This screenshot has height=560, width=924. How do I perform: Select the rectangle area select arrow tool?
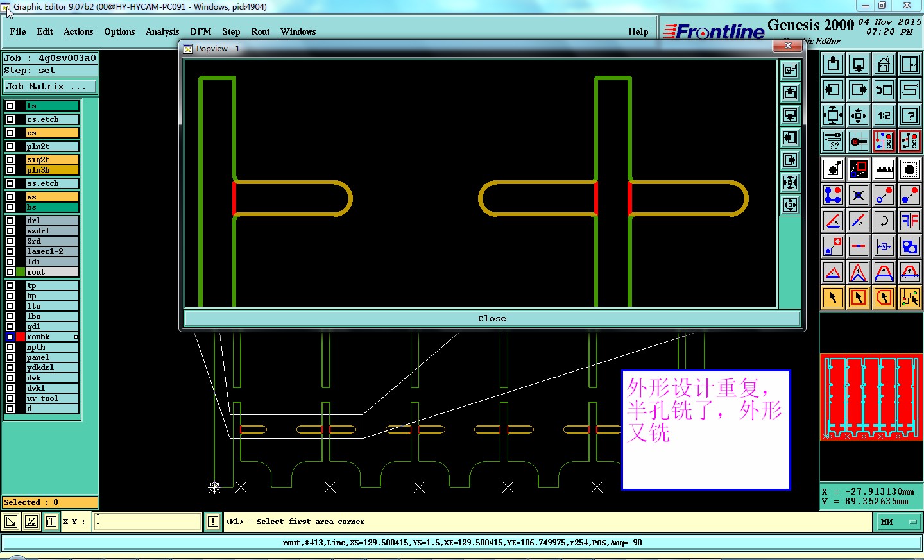coord(859,298)
